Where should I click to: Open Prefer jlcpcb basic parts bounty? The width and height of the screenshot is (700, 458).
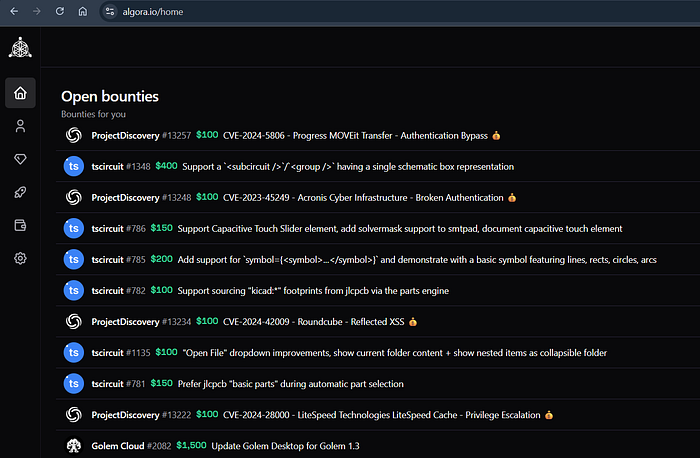click(291, 384)
